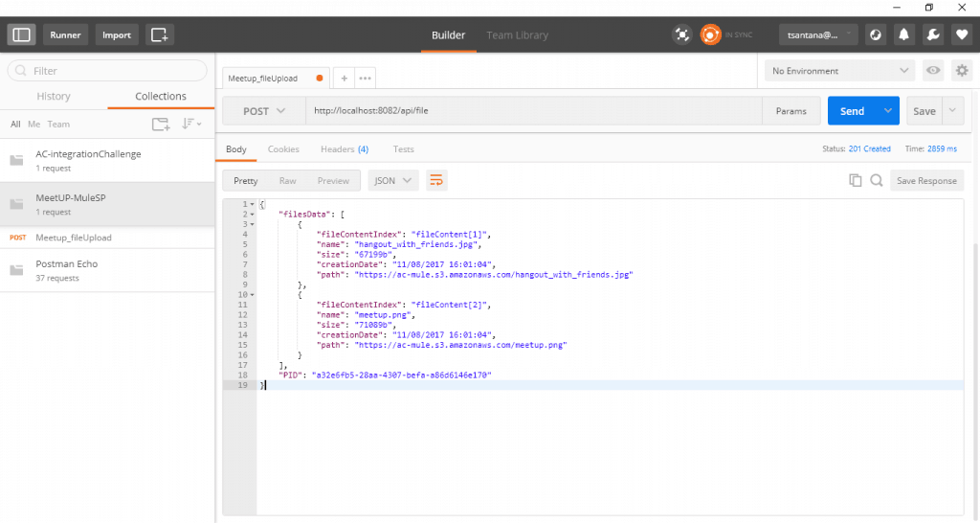Open manage environments gear icon
The width and height of the screenshot is (980, 523).
(x=962, y=70)
